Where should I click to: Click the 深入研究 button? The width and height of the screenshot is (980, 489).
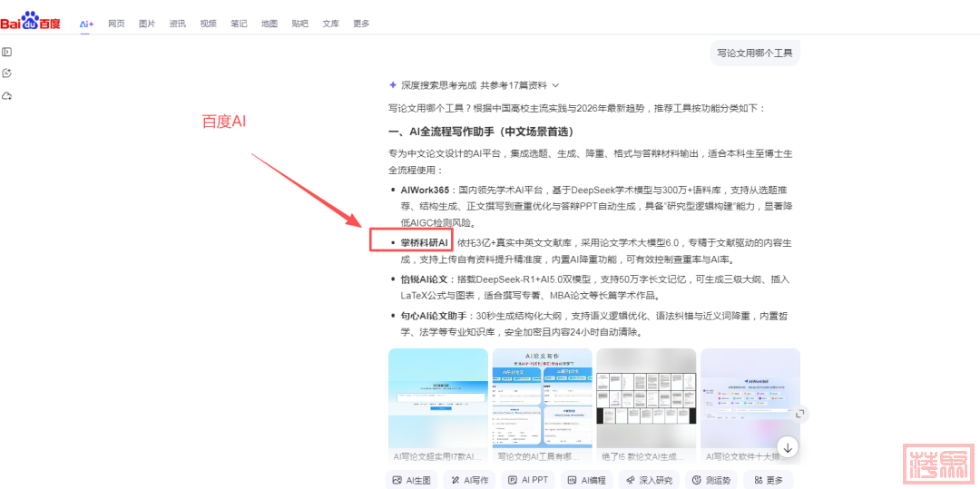click(648, 480)
